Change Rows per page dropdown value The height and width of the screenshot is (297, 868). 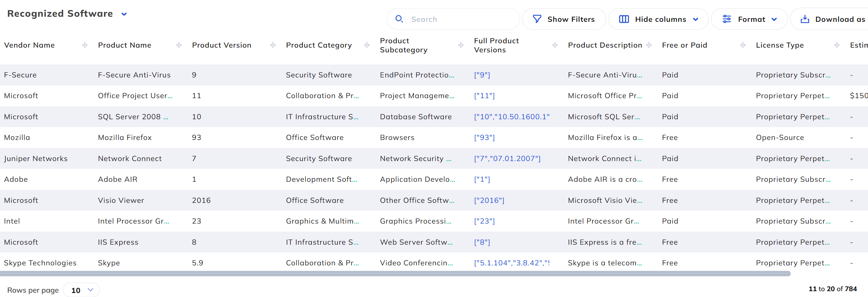click(x=81, y=290)
